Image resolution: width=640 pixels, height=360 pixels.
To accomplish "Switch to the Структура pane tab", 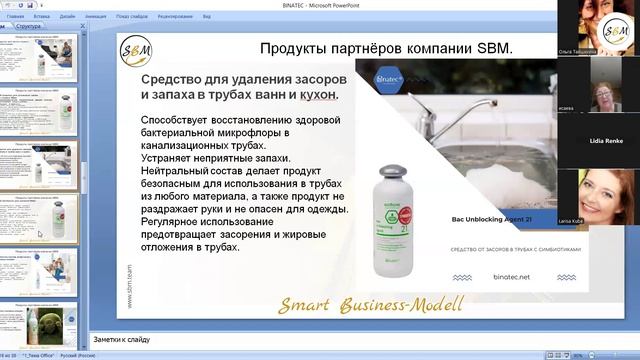I will point(29,26).
